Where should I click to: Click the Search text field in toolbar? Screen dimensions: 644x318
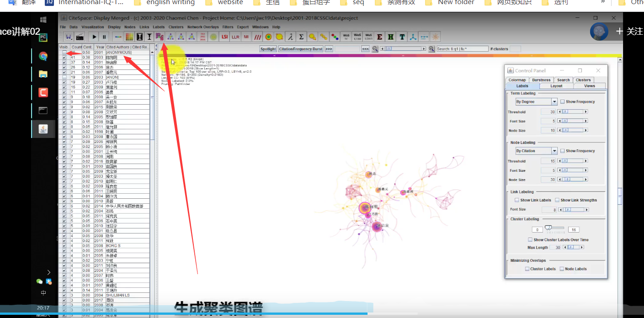(x=462, y=49)
